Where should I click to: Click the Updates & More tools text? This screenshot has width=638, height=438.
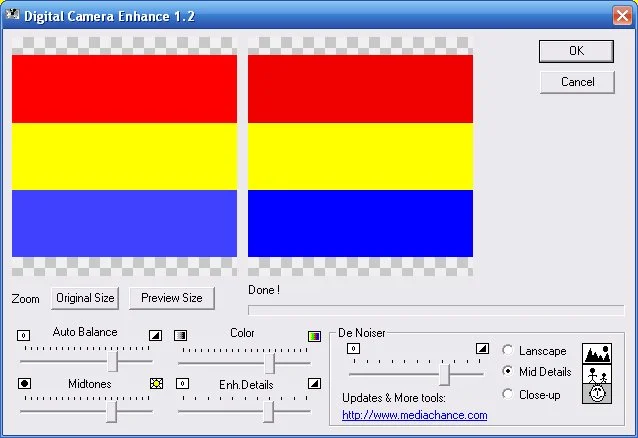(394, 398)
